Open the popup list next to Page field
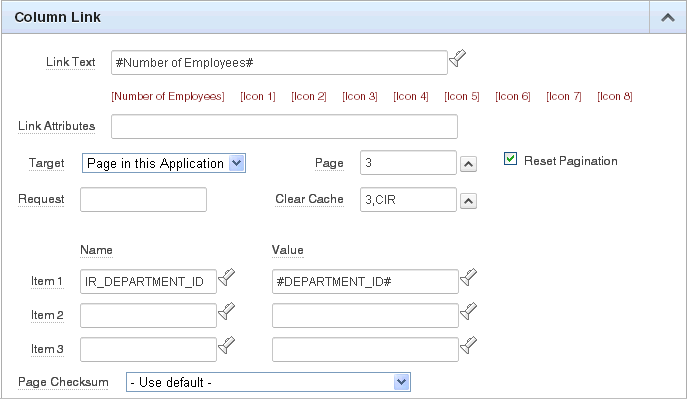The image size is (687, 399). point(468,164)
